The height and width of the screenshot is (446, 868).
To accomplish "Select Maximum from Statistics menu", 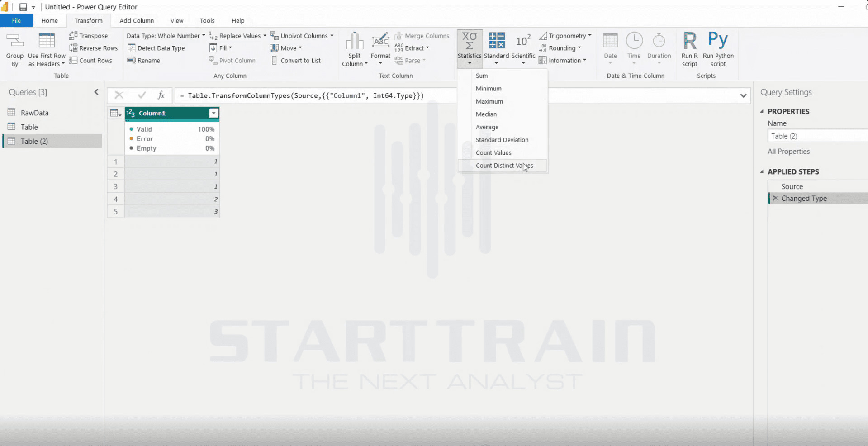I will (x=503, y=101).
